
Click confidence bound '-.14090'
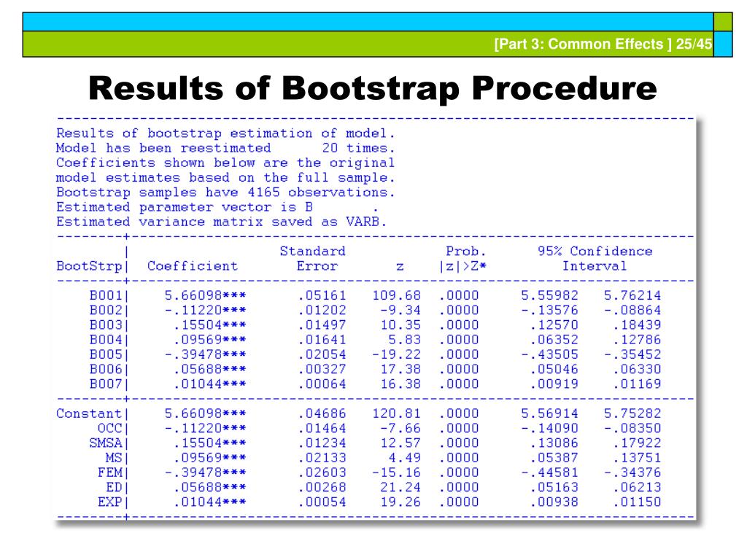pyautogui.click(x=549, y=429)
